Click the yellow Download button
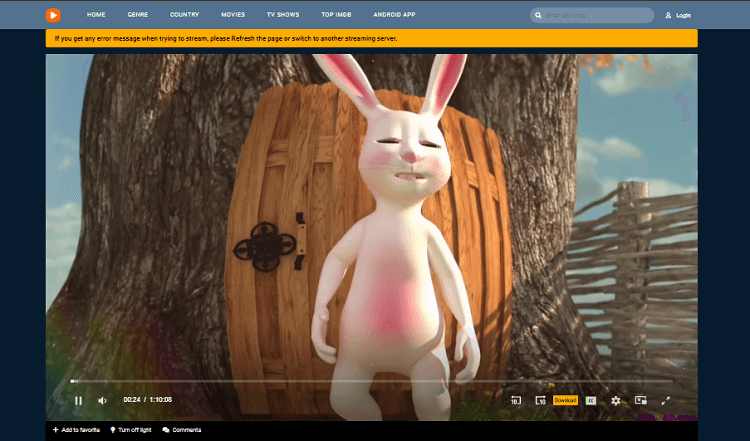This screenshot has height=441, width=750. (x=565, y=400)
